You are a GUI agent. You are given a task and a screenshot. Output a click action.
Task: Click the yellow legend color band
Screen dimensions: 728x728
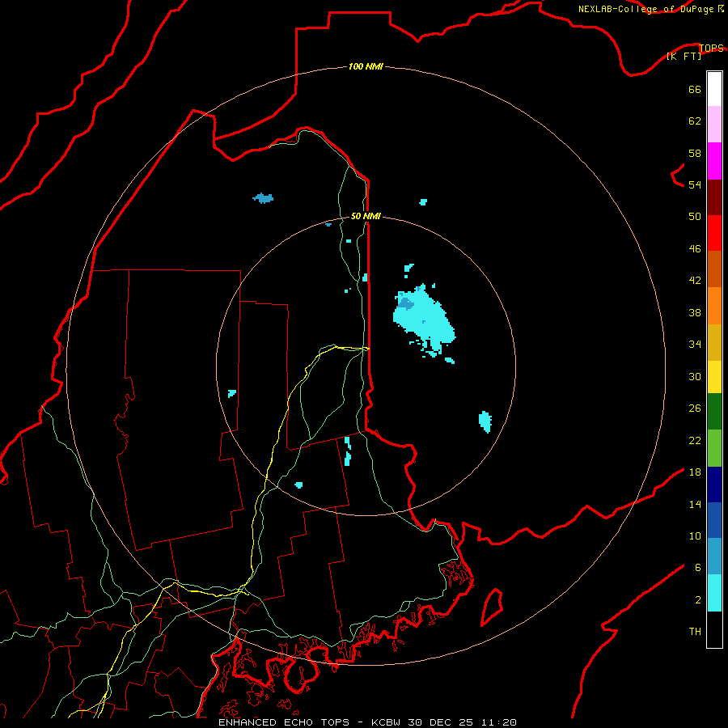click(714, 377)
